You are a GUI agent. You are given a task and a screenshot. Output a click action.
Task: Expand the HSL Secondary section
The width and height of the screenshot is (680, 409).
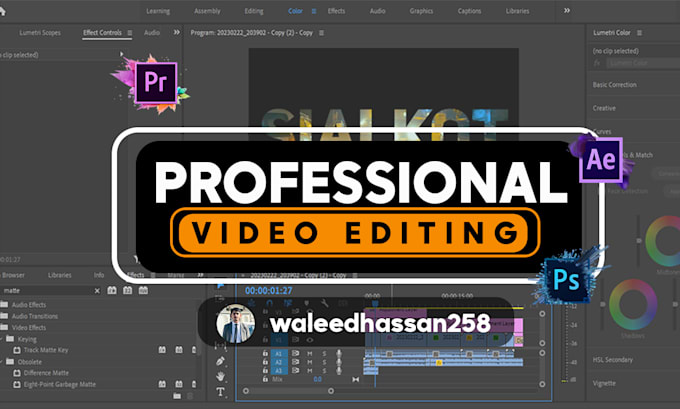coord(613,360)
